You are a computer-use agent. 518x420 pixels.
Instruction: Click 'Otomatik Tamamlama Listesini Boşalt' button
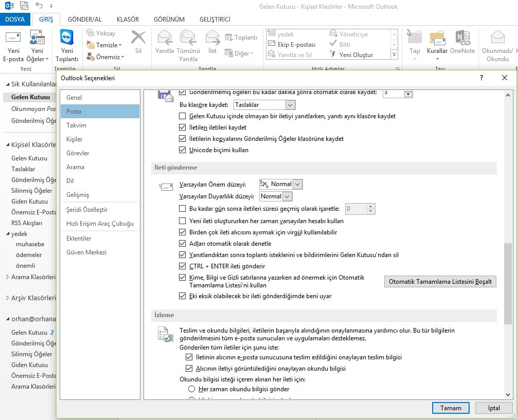click(x=440, y=281)
